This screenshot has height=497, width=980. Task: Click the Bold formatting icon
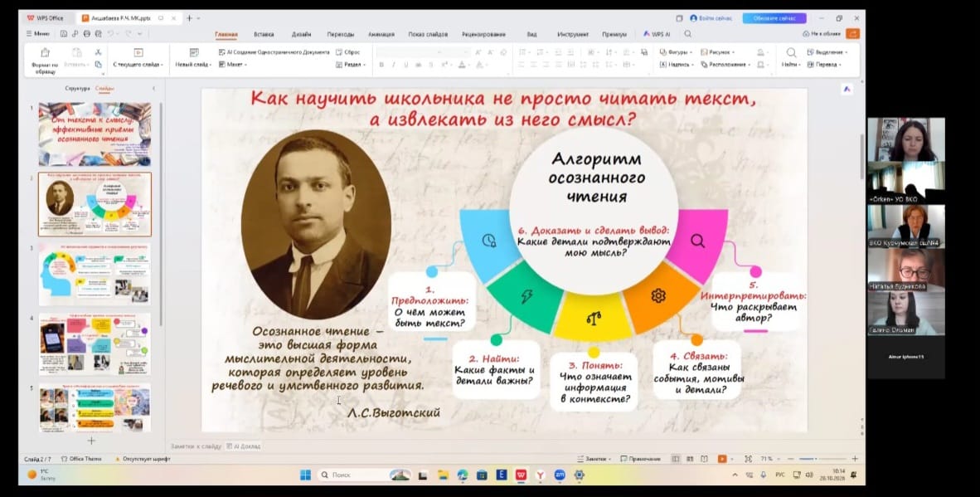381,65
